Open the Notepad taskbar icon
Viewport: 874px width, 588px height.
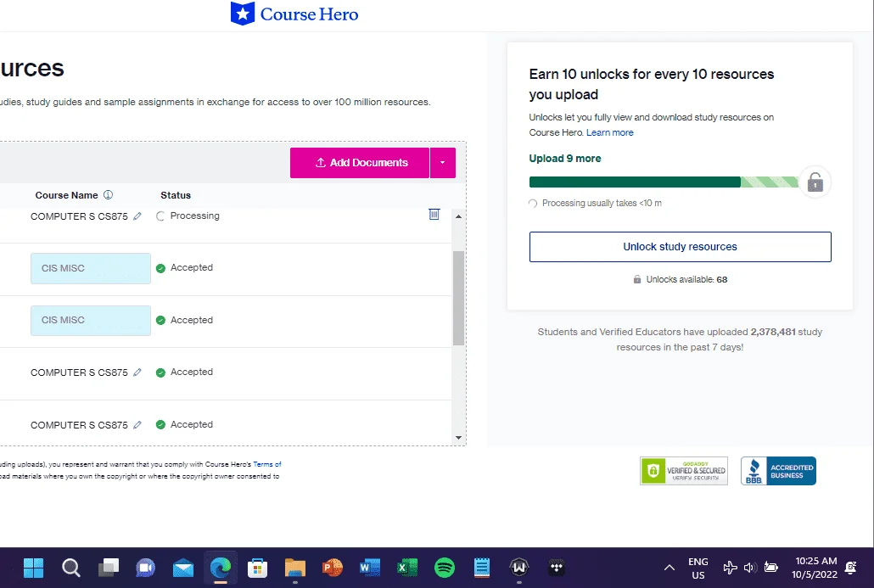482,568
